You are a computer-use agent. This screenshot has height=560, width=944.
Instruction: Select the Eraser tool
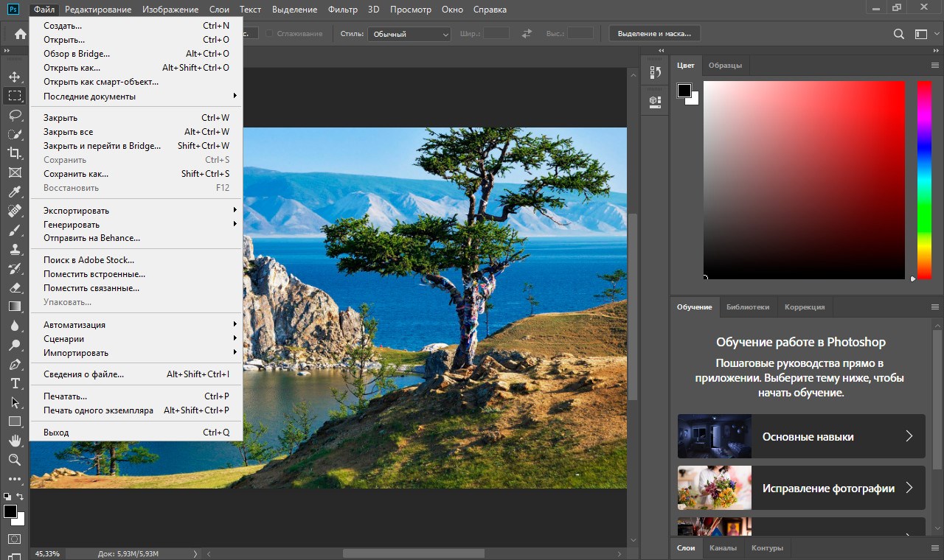point(14,287)
